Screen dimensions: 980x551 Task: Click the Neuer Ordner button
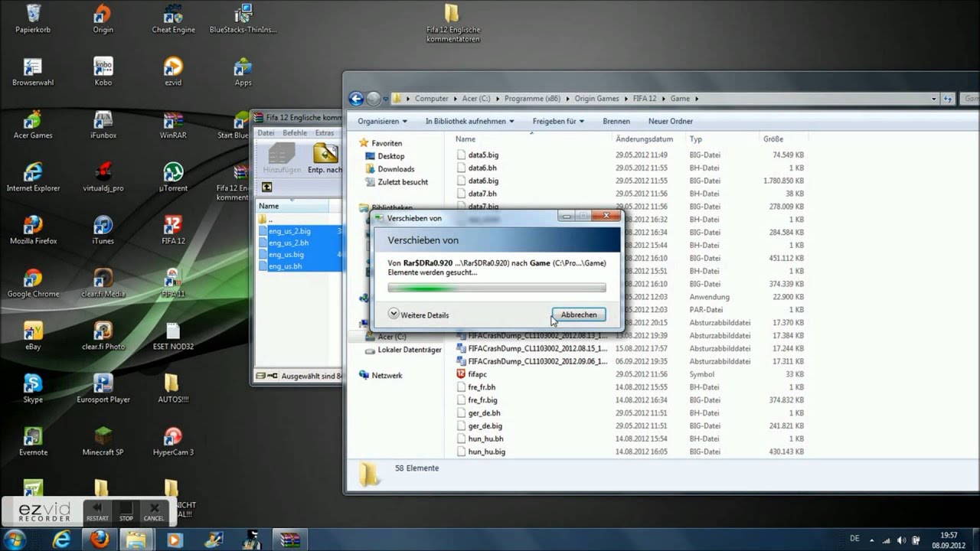(671, 121)
